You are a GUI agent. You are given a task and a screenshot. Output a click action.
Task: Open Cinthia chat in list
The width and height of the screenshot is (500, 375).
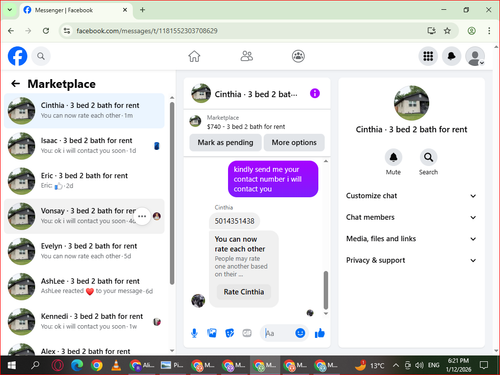pyautogui.click(x=84, y=111)
